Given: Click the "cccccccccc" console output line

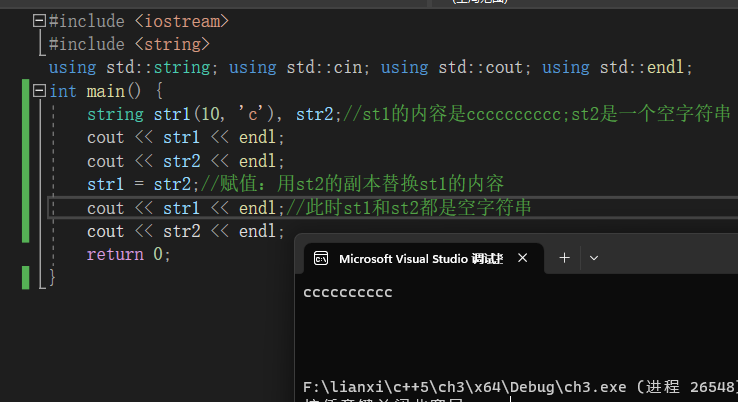Looking at the screenshot, I should point(348,292).
